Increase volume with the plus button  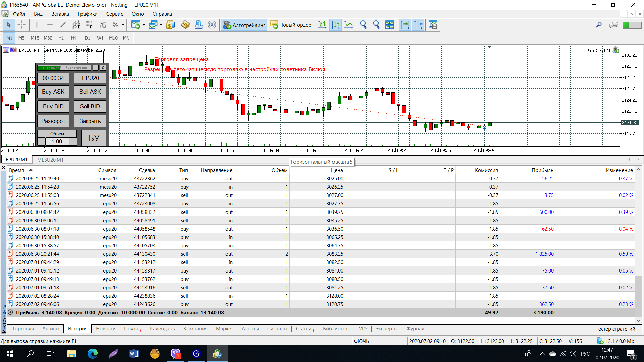coord(73,141)
